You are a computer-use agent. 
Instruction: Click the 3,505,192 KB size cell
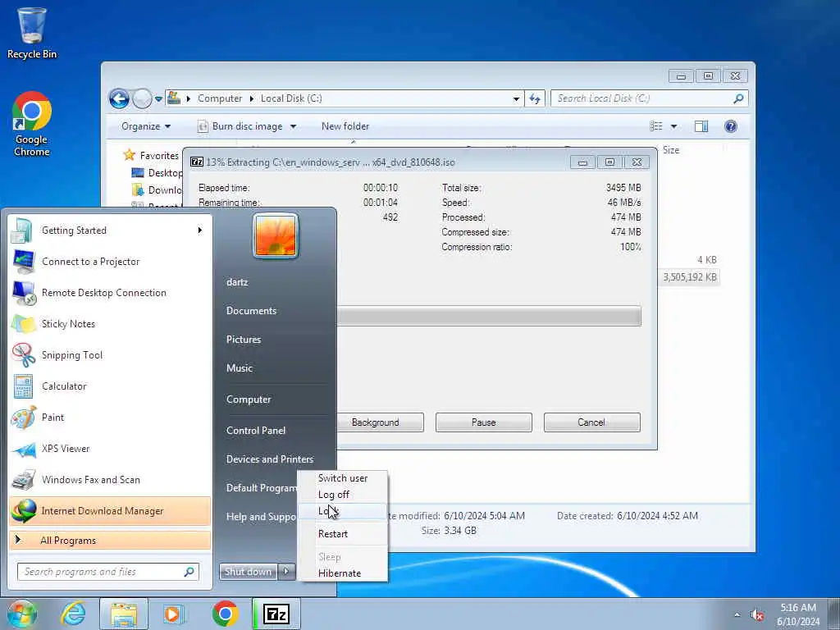(689, 277)
